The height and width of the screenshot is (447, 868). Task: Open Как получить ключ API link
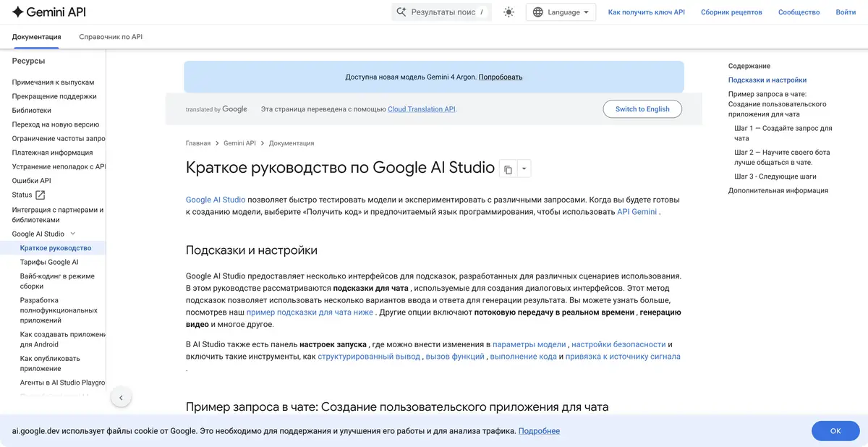[x=646, y=12]
